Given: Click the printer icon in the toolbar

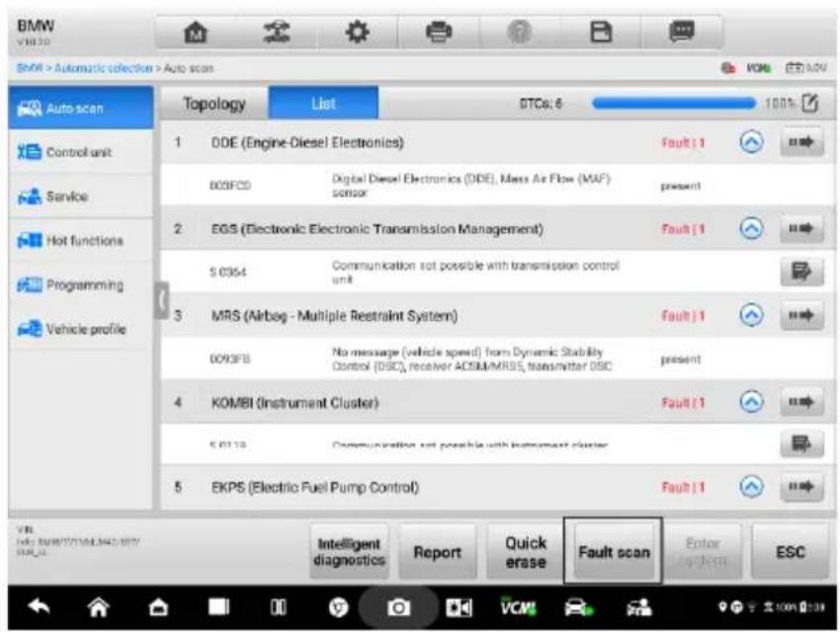Looking at the screenshot, I should pos(438,33).
